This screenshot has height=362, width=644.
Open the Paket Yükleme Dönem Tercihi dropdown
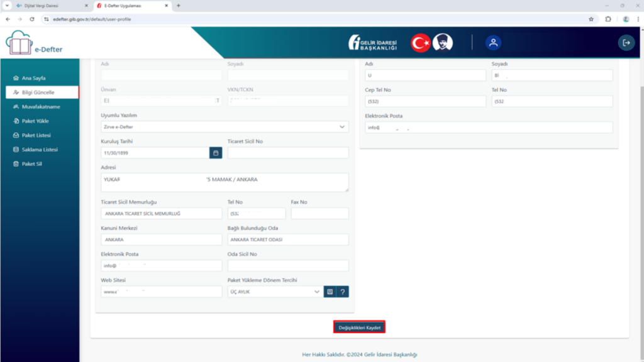tap(275, 292)
